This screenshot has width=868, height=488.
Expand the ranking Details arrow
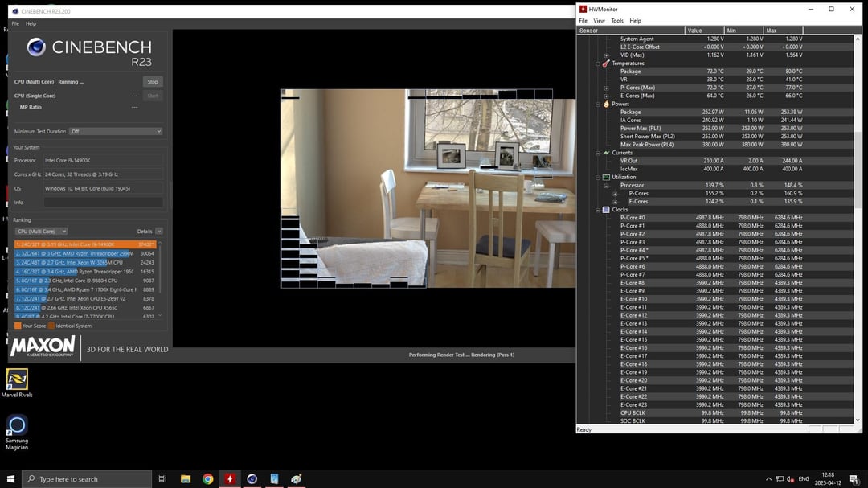tap(159, 232)
